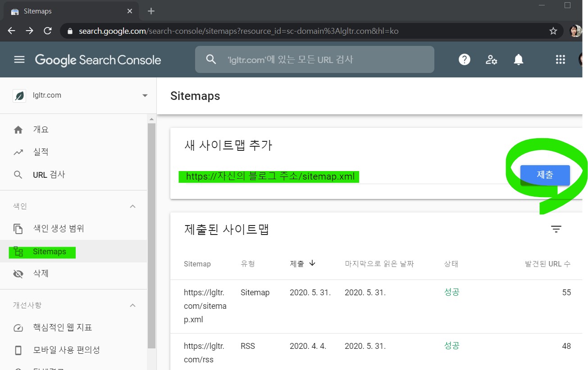The height and width of the screenshot is (370, 588).
Task: Click the Sitemap column header
Action: pos(197,264)
